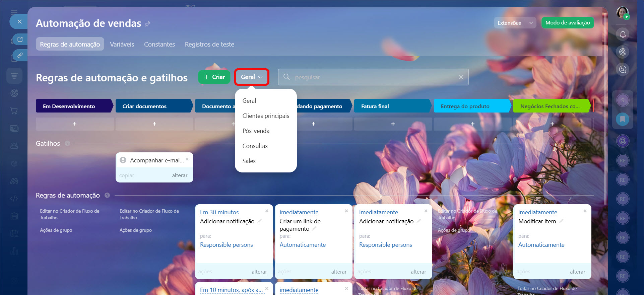The image size is (644, 295).
Task: Remove the Acompanhar e-mail trigger
Action: coord(187,159)
